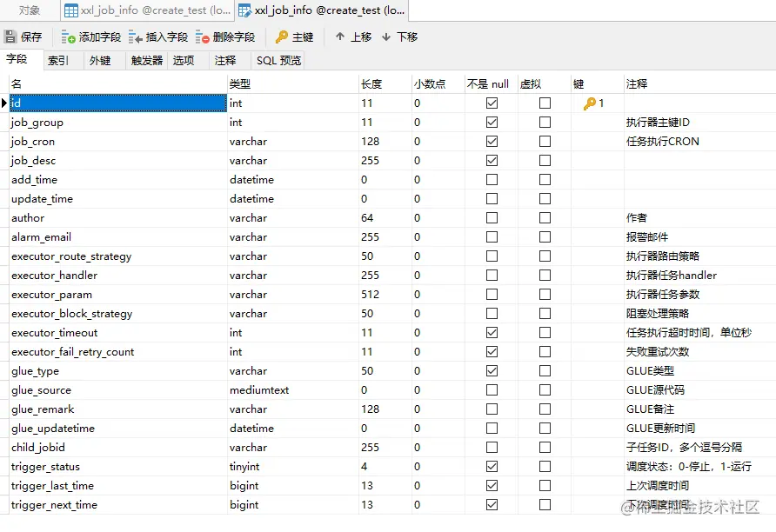Switch to first xxl_job_info @create_test tab

click(x=148, y=10)
